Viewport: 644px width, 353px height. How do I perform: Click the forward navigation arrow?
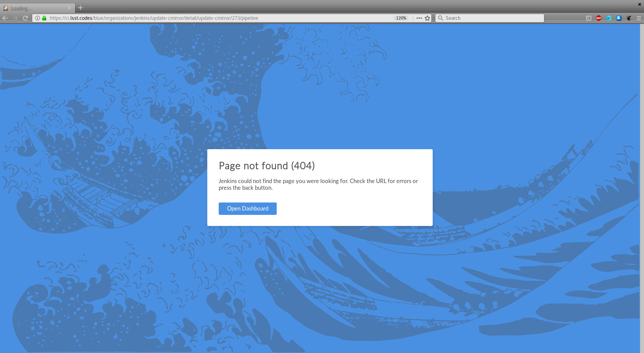(x=15, y=18)
